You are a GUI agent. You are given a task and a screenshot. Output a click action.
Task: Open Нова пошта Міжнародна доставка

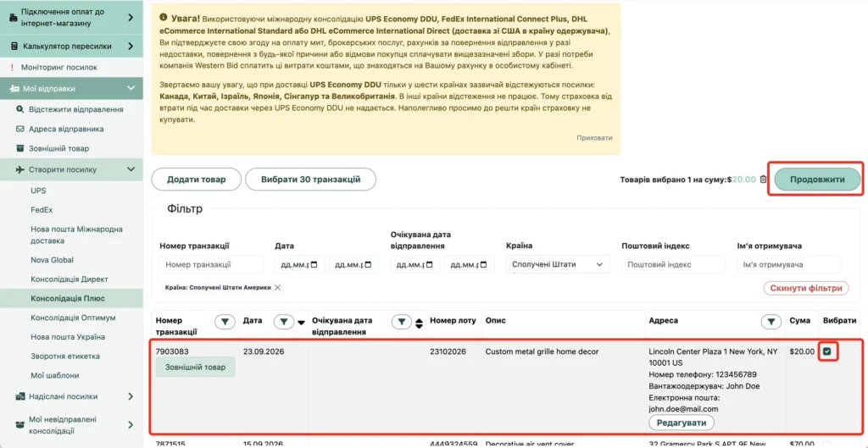tap(76, 235)
